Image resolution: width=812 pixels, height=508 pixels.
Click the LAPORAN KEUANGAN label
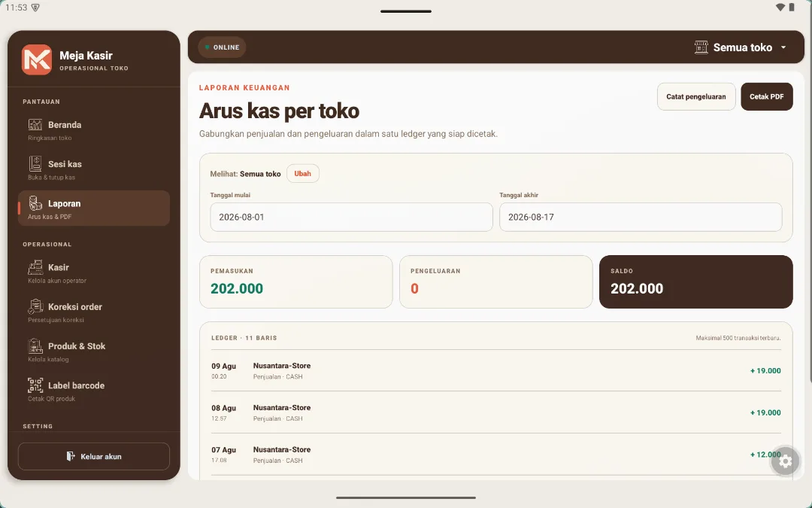tap(244, 87)
